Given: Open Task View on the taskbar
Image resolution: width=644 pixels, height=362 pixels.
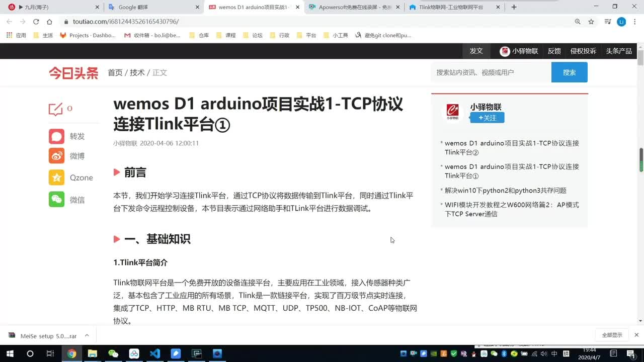Looking at the screenshot, I should pos(50,353).
